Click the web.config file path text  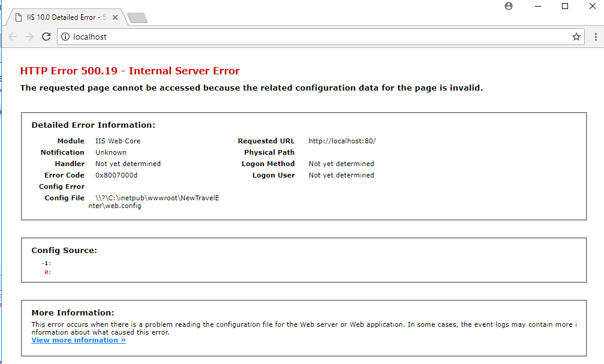click(x=154, y=202)
